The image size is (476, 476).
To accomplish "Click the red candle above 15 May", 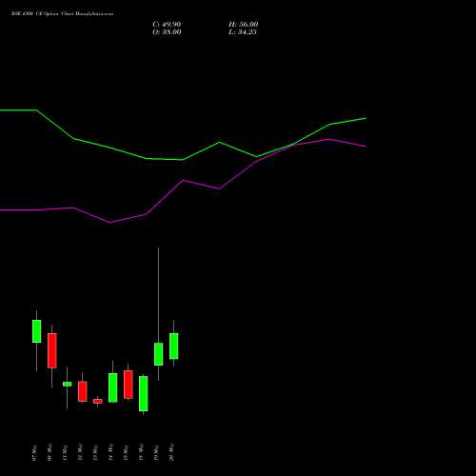I will [129, 385].
